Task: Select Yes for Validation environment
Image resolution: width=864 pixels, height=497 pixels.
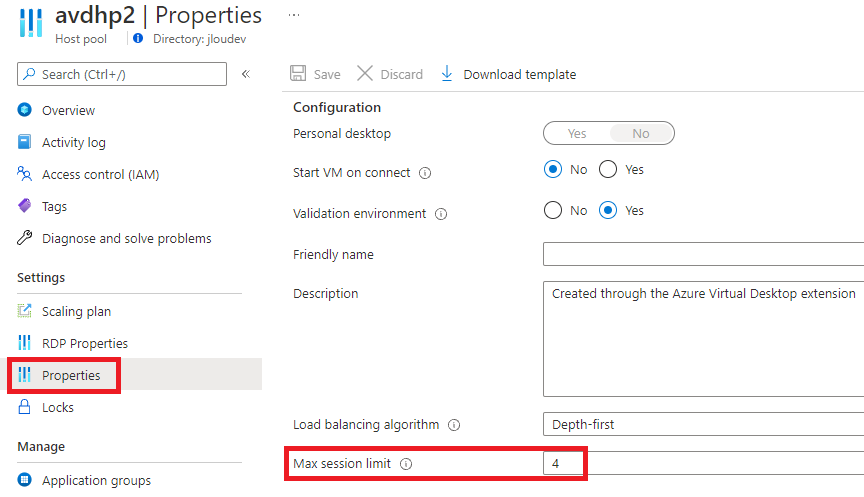Action: click(x=608, y=210)
